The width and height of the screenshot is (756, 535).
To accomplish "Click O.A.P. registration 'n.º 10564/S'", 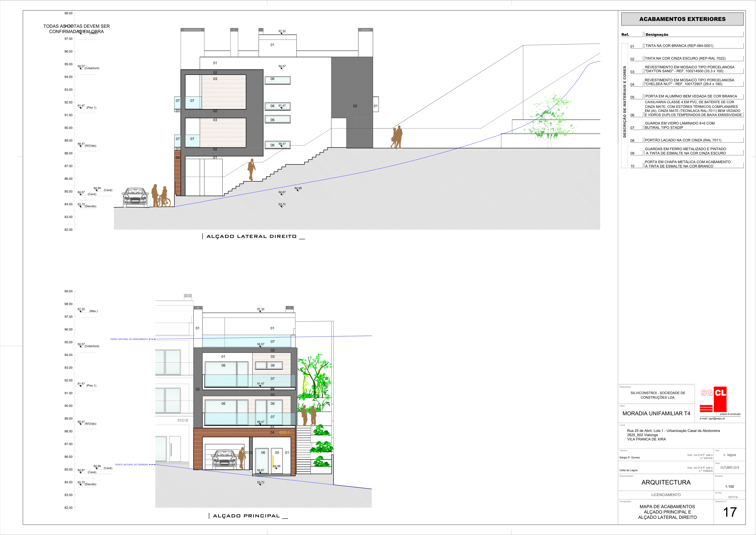I will point(706,471).
